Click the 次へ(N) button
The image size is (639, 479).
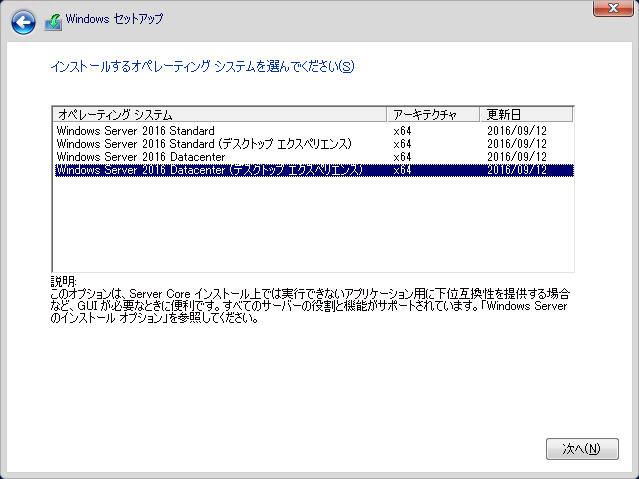(582, 449)
